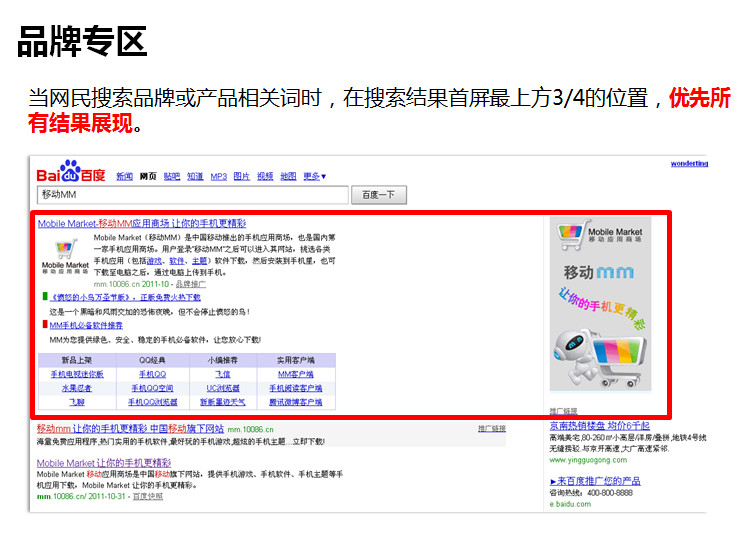This screenshot has width=750, height=536.
Task: Click the e.baidu.com URL text
Action: coord(570,504)
